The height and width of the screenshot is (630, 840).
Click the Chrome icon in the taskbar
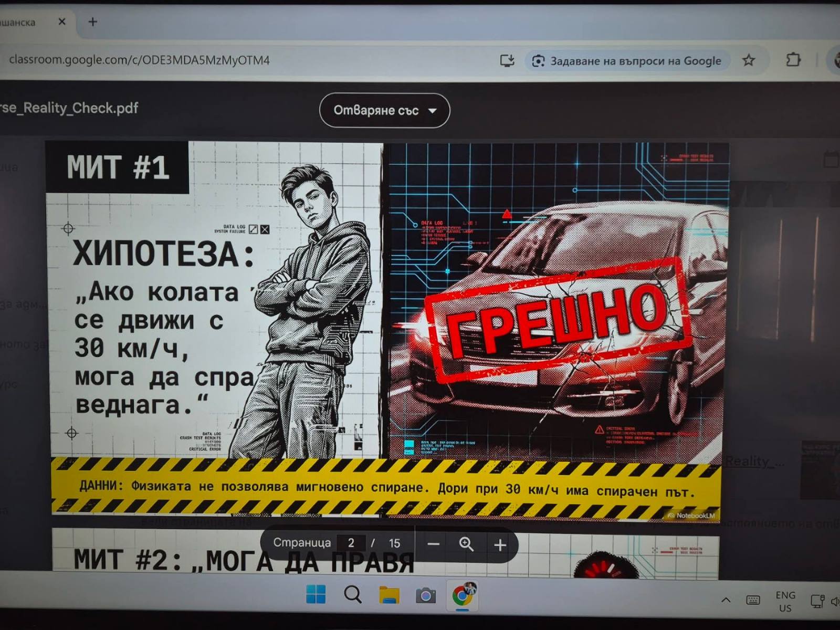(462, 595)
